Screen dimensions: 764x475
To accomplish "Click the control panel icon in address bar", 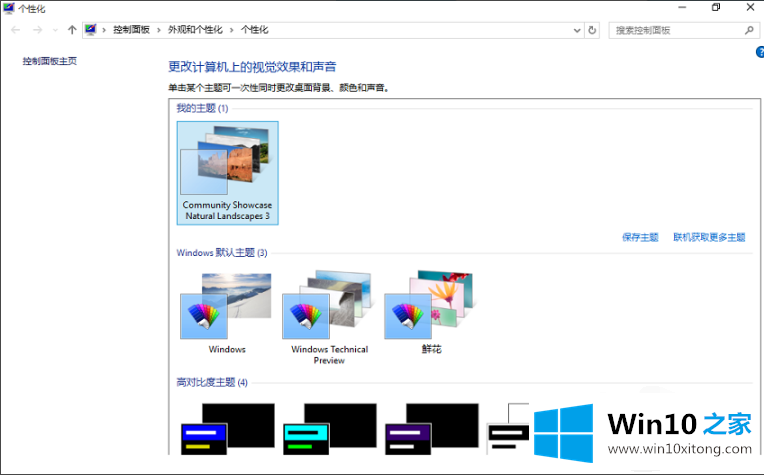I will pos(91,30).
